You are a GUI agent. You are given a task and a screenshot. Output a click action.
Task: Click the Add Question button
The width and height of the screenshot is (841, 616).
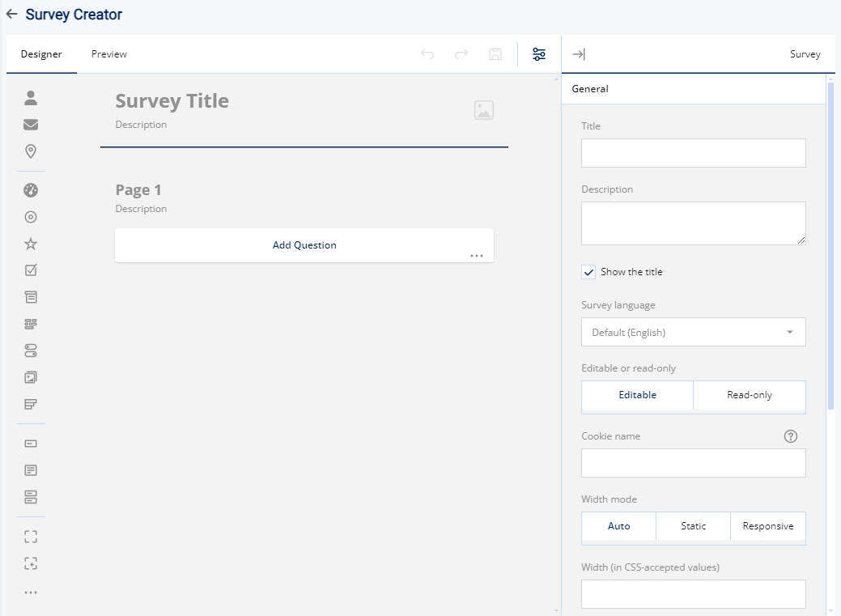tap(304, 245)
